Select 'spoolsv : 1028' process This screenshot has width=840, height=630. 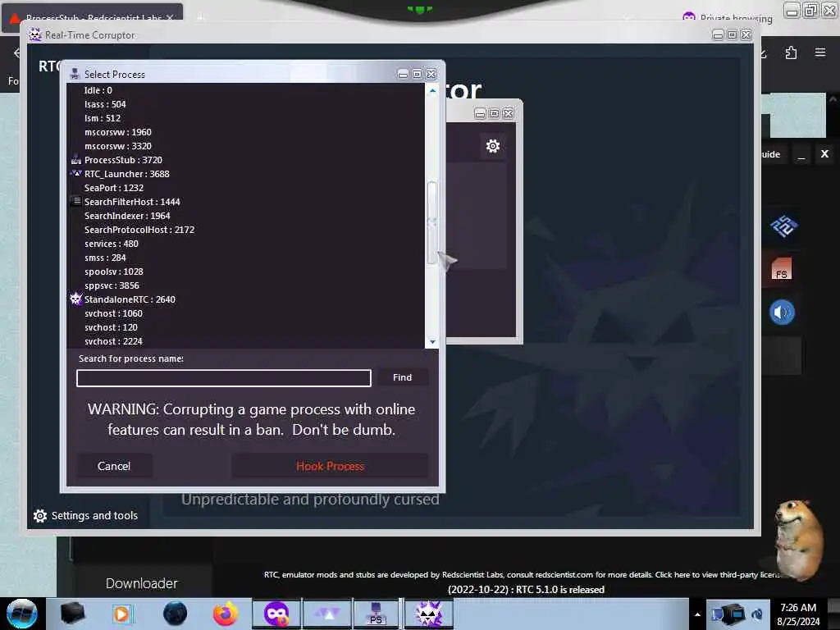(113, 271)
